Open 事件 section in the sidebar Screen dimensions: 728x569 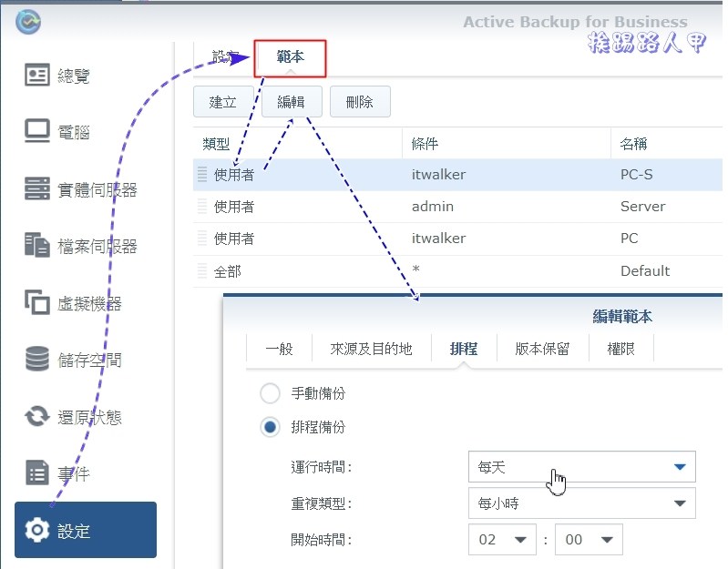(74, 473)
